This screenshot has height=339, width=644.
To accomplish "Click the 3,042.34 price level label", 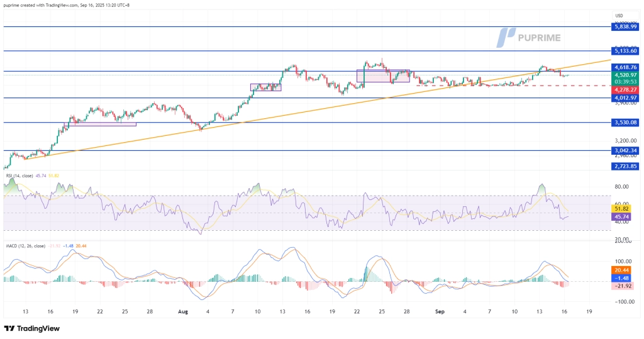I will pyautogui.click(x=625, y=151).
